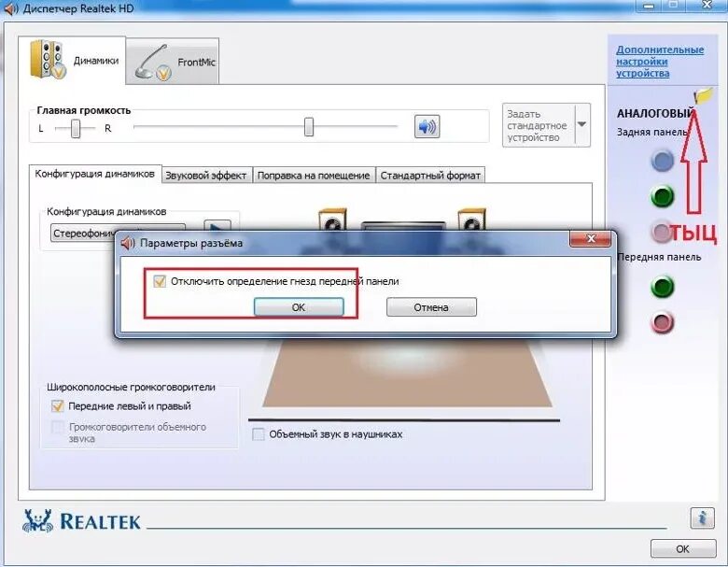
Task: Click the 'АНАЛОГОВЫЙ' heading
Action: coord(655,113)
